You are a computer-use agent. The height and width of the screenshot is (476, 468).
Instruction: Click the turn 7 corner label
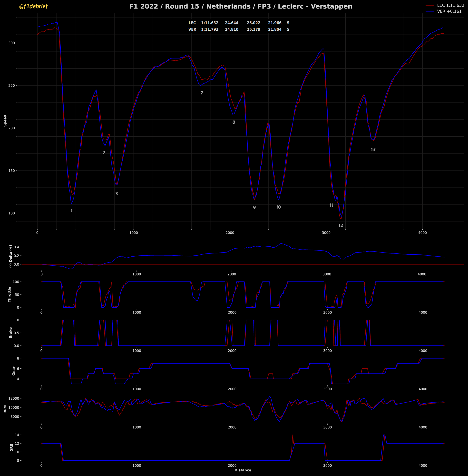tap(202, 93)
